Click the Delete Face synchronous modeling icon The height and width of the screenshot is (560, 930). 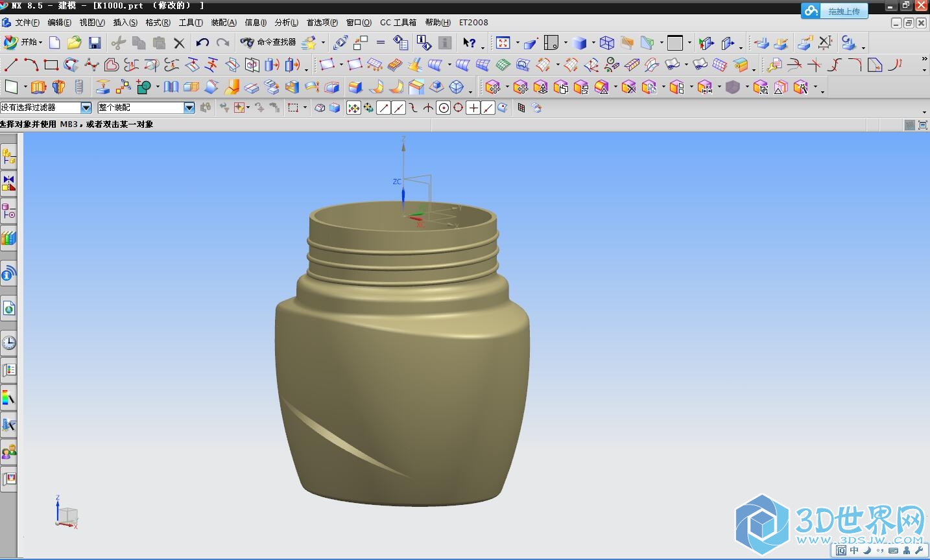tap(628, 87)
